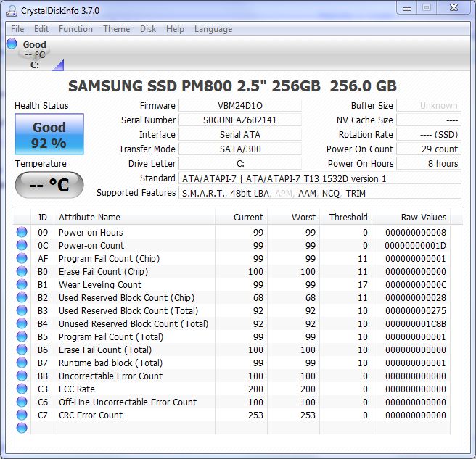476x459 pixels.
Task: Click the Power On Hours field 8 hours
Action: coord(429,164)
